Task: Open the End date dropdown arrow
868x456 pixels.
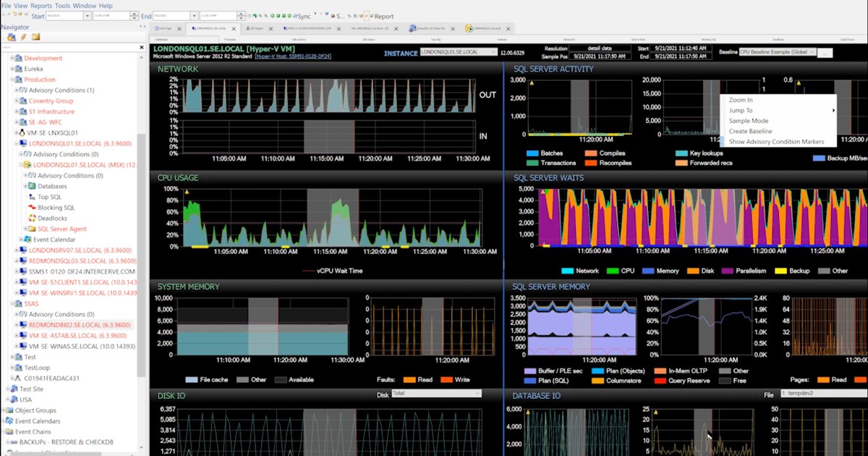Action: 194,16
